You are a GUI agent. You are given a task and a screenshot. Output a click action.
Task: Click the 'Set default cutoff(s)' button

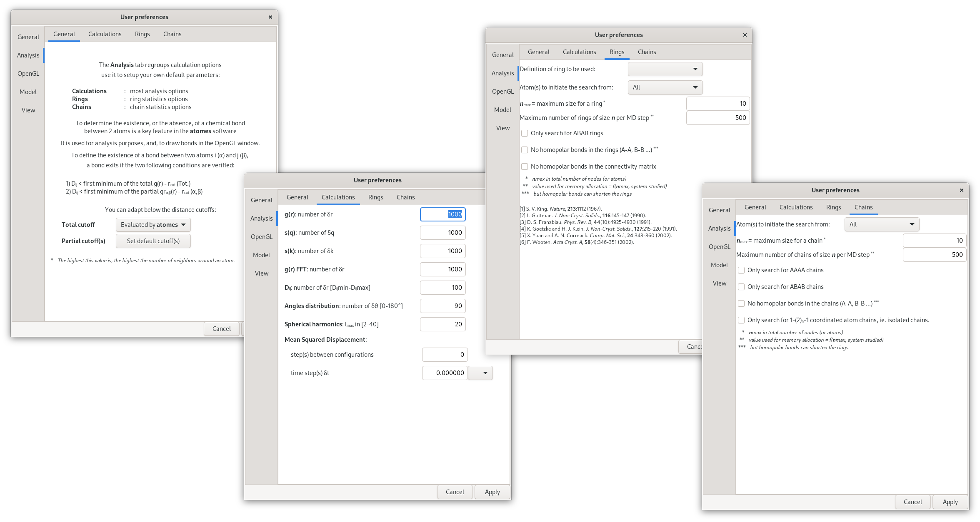click(x=153, y=241)
